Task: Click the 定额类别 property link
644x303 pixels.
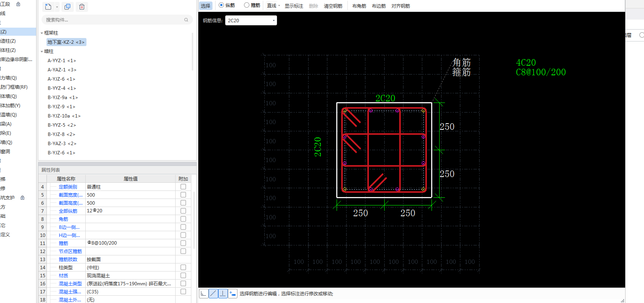Action: (x=68, y=187)
